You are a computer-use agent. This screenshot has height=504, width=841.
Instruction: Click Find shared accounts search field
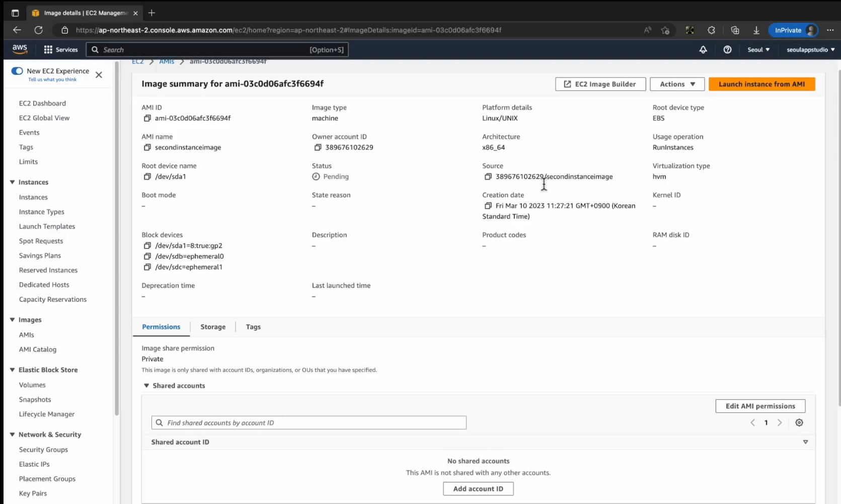point(309,423)
